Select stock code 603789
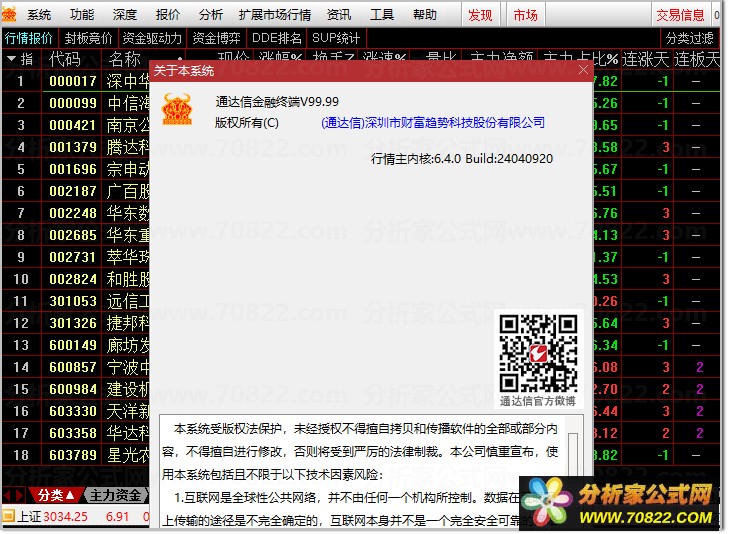The height and width of the screenshot is (534, 729). coord(73,455)
